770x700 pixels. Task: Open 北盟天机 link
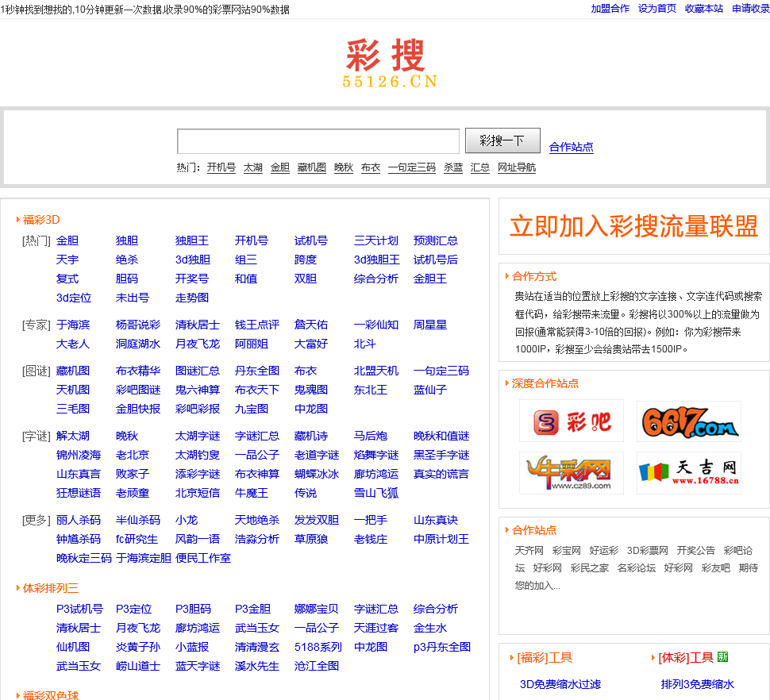click(376, 371)
